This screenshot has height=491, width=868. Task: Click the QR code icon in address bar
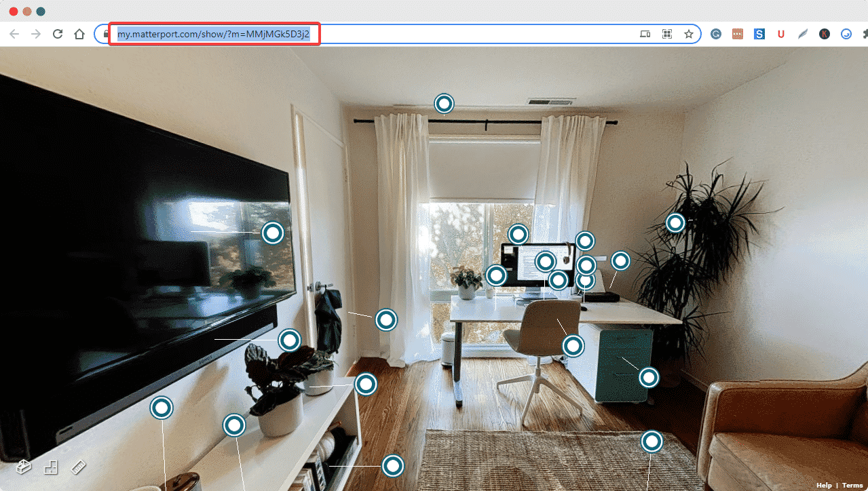point(667,33)
